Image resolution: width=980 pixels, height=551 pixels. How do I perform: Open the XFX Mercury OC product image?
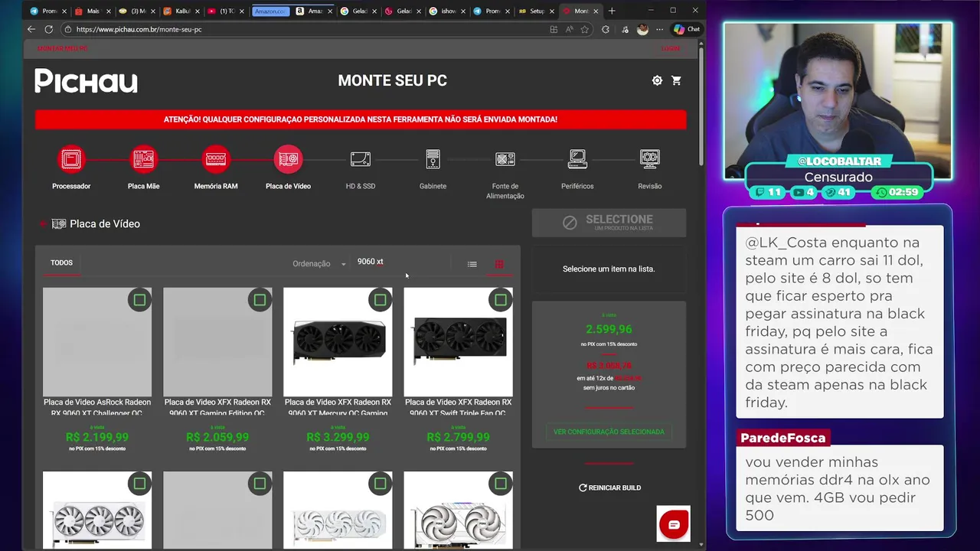tap(338, 341)
